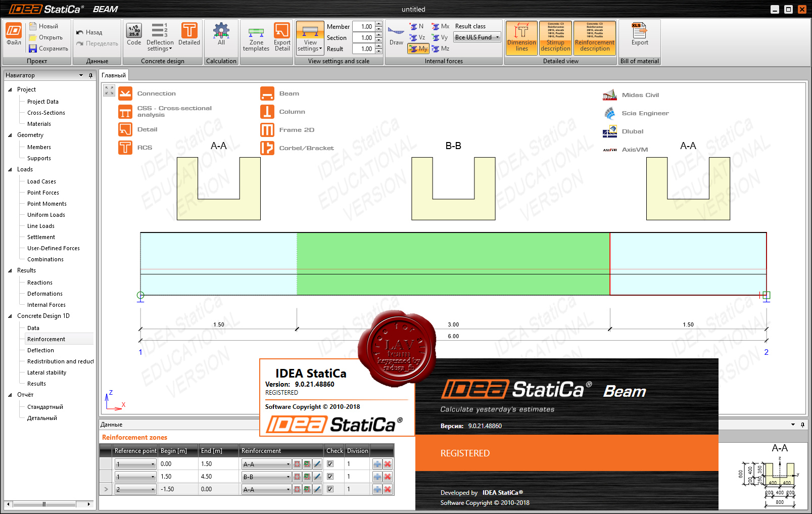Export bill of material to XLS
The height and width of the screenshot is (514, 812).
pos(639,35)
